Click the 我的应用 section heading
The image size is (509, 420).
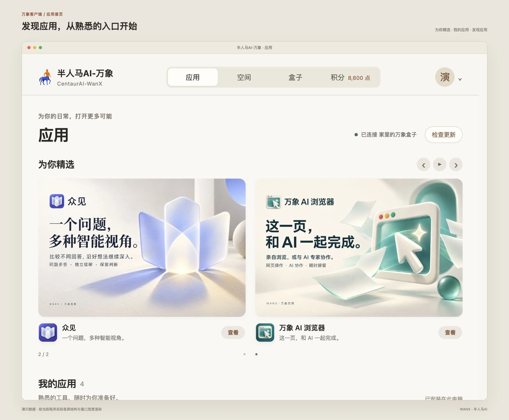click(57, 384)
